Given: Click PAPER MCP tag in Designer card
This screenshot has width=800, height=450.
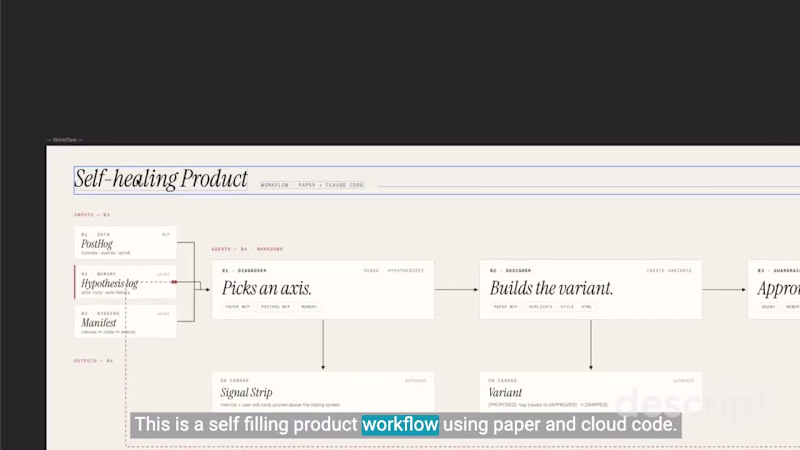Looking at the screenshot, I should 506,307.
